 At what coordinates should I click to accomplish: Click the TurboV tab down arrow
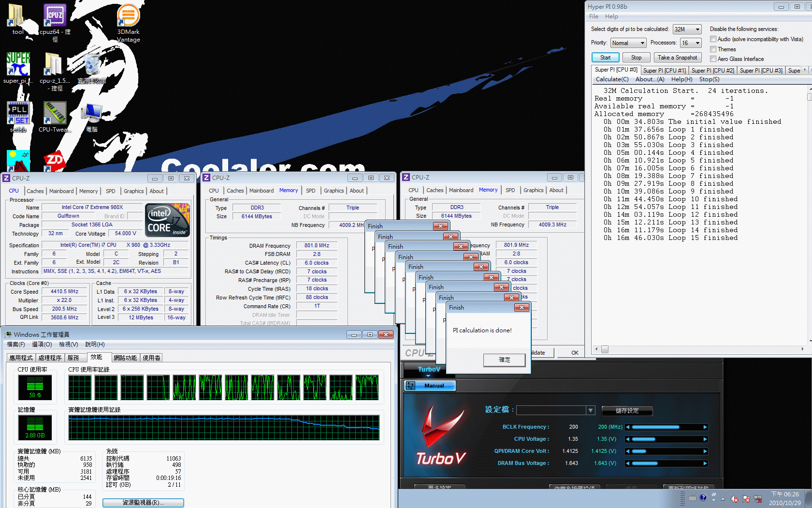click(428, 375)
